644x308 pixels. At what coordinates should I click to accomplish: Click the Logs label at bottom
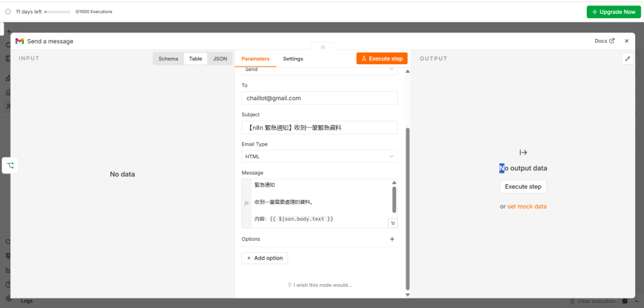(x=26, y=301)
